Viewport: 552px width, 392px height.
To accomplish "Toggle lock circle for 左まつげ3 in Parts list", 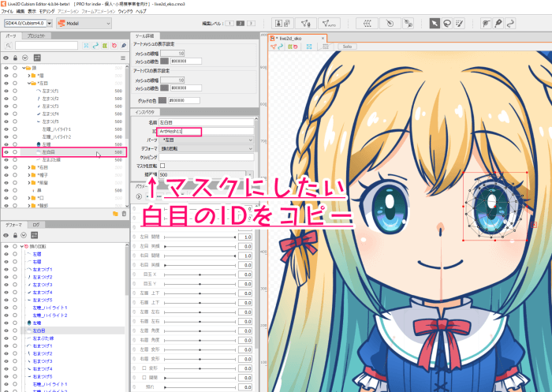I will (x=15, y=106).
